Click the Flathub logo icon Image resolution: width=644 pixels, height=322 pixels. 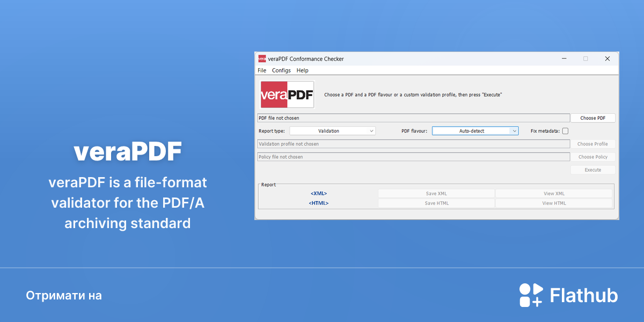pos(531,295)
